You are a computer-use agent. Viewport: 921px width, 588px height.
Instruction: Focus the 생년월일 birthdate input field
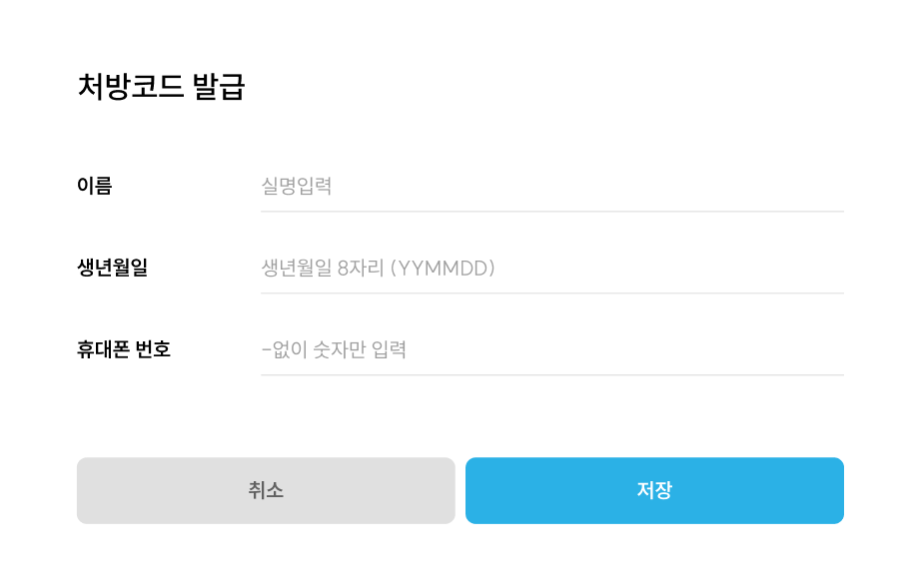click(549, 267)
